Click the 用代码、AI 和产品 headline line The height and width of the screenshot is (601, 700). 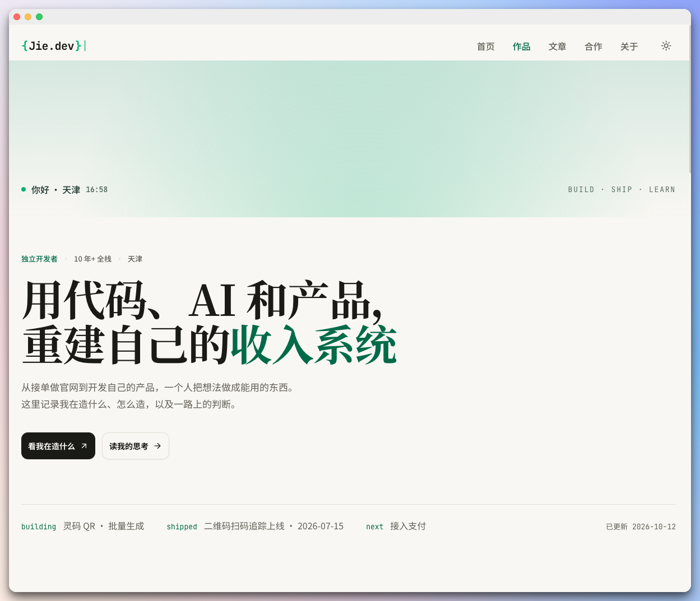point(202,301)
